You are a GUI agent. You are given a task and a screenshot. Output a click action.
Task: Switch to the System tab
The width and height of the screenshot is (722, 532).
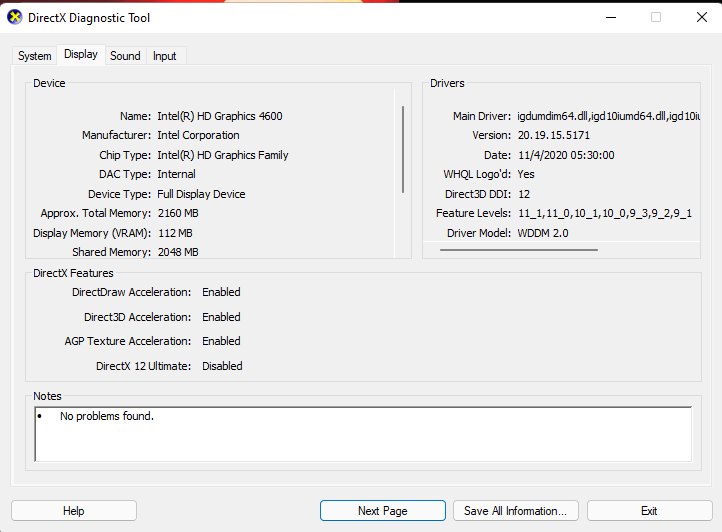pyautogui.click(x=35, y=56)
